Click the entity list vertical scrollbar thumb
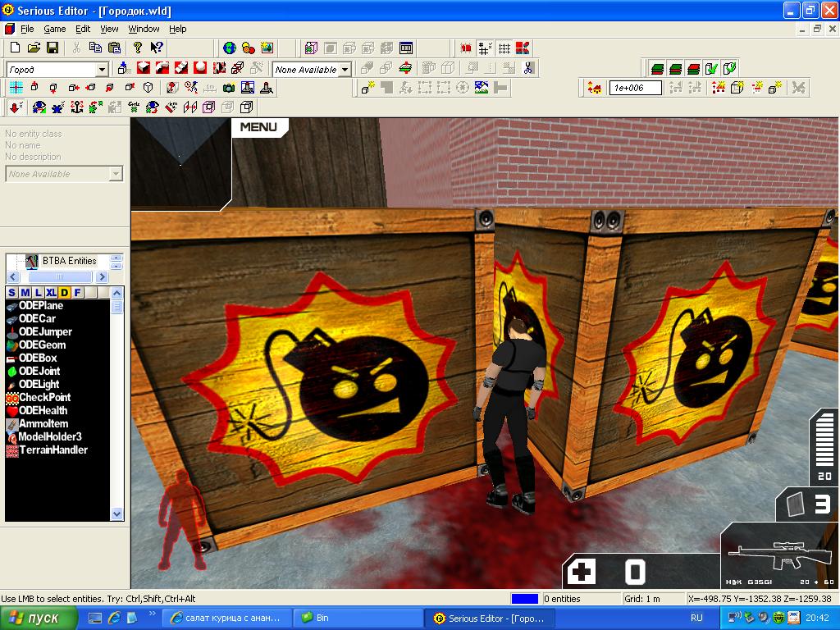This screenshot has height=630, width=840. click(x=116, y=307)
